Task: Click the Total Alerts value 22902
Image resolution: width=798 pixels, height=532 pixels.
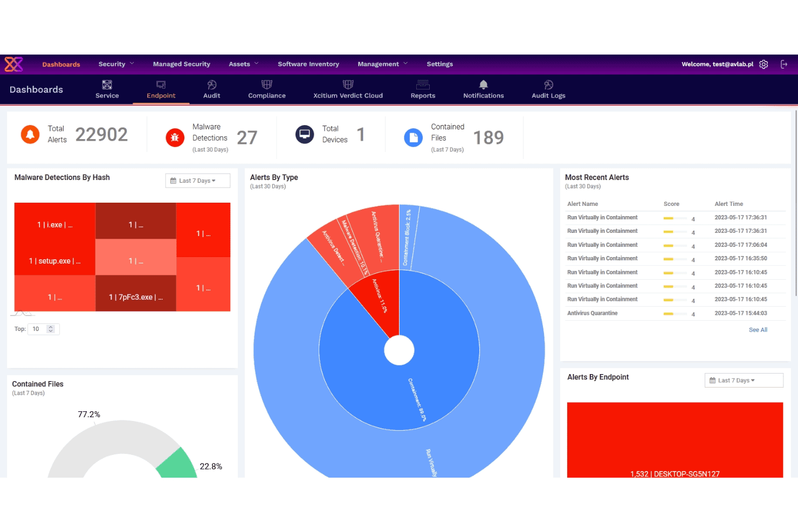Action: [101, 134]
